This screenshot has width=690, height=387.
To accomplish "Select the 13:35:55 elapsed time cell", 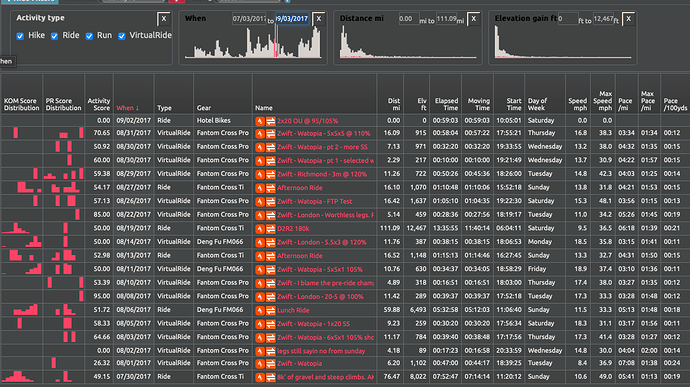I will [x=445, y=229].
